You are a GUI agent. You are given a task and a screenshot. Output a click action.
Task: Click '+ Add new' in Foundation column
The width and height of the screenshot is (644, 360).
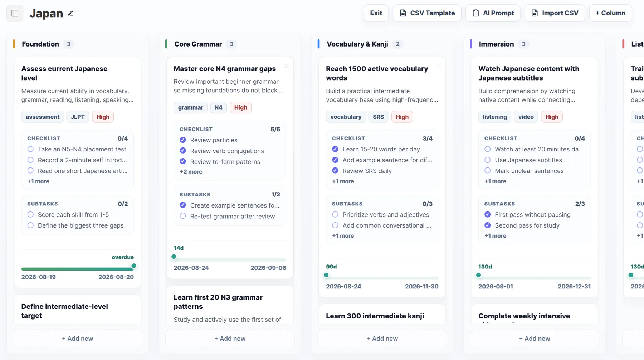(x=78, y=339)
